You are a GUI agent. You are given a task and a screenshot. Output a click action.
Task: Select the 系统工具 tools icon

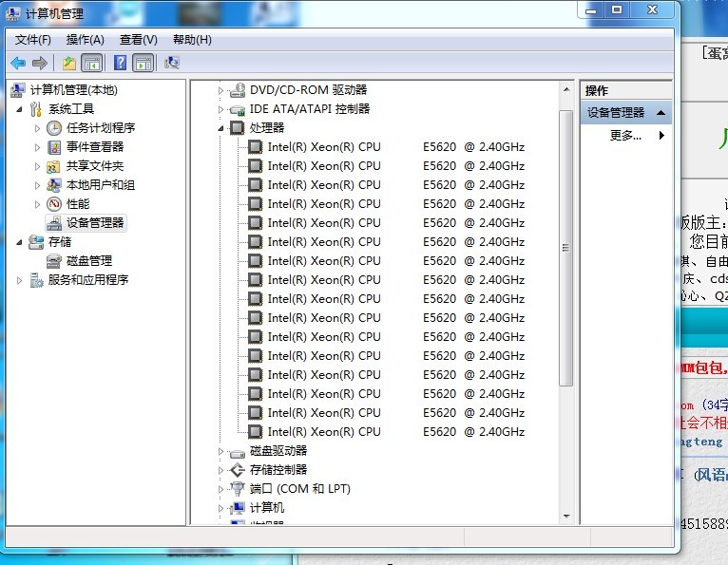(x=36, y=109)
